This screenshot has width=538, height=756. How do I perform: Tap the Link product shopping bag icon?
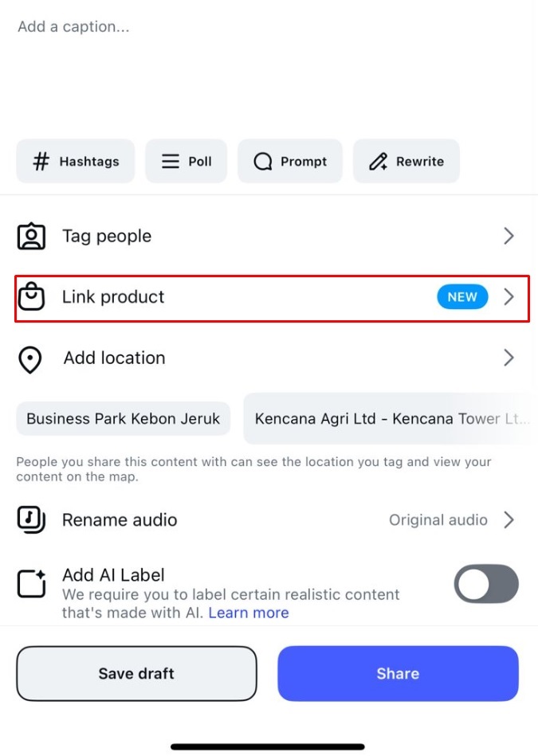pyautogui.click(x=31, y=297)
